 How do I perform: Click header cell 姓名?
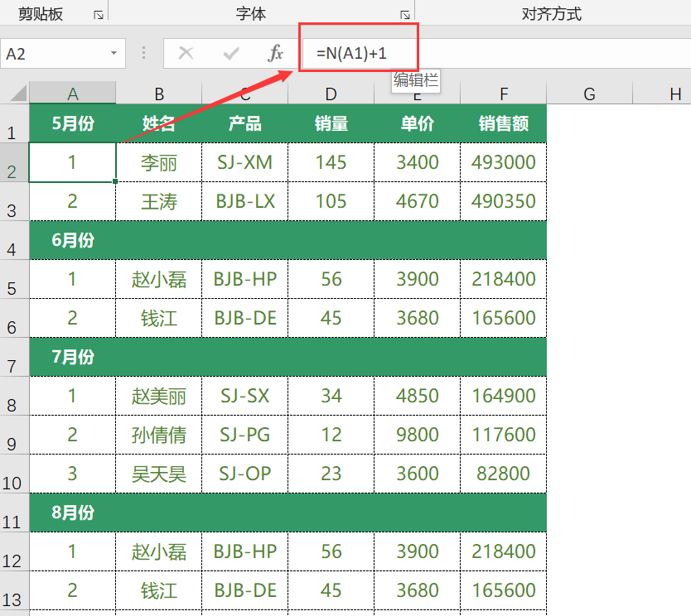158,123
